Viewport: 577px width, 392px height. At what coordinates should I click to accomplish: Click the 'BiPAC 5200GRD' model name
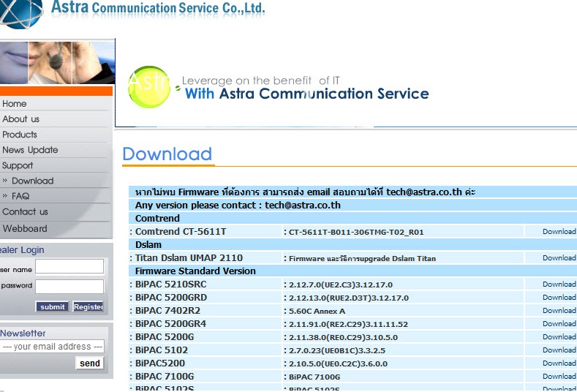[x=171, y=298]
